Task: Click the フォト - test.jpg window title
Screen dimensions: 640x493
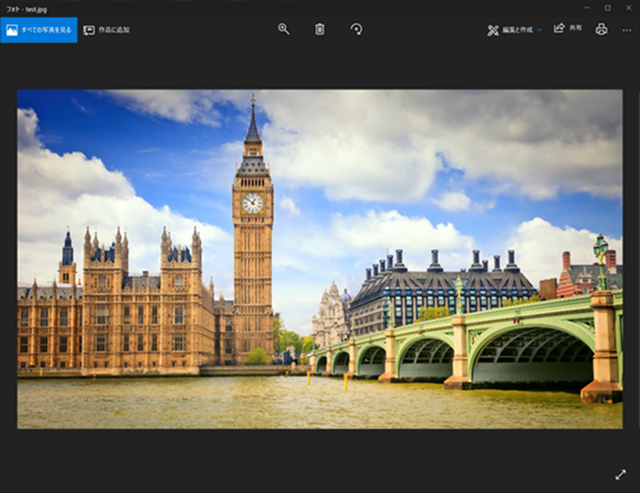Action: 26,9
